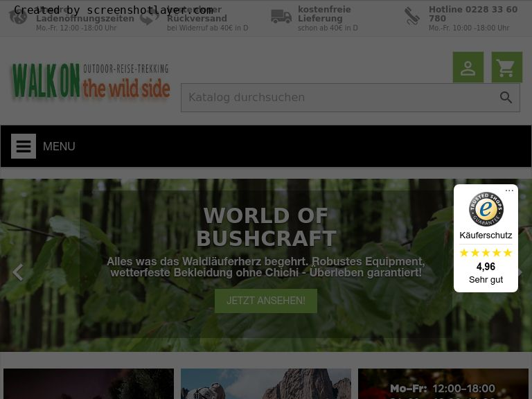Open the user account icon button

tap(468, 67)
